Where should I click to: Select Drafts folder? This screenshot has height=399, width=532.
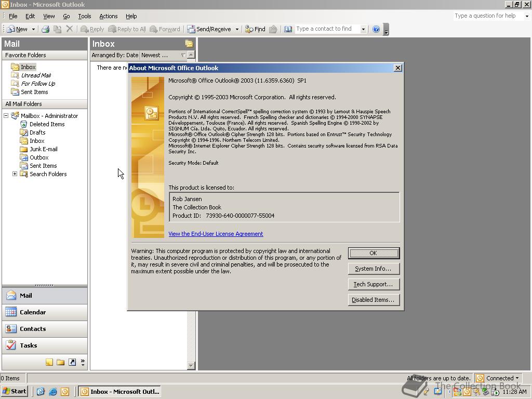[33, 132]
